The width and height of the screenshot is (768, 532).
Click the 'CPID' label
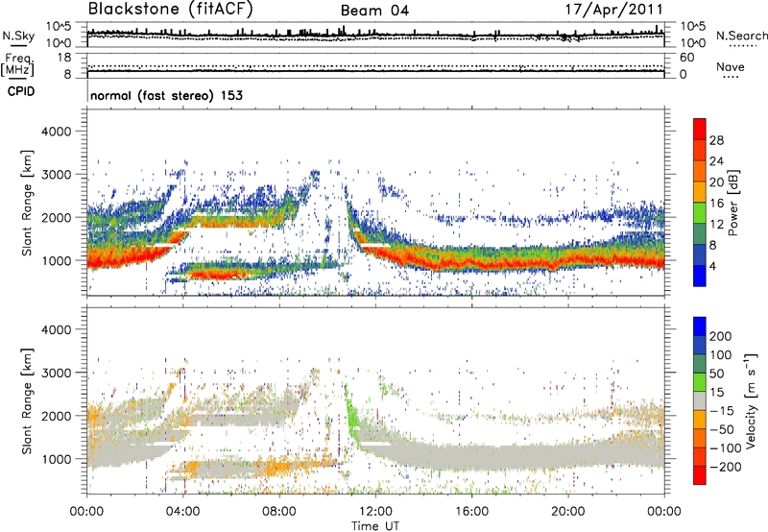pyautogui.click(x=21, y=91)
